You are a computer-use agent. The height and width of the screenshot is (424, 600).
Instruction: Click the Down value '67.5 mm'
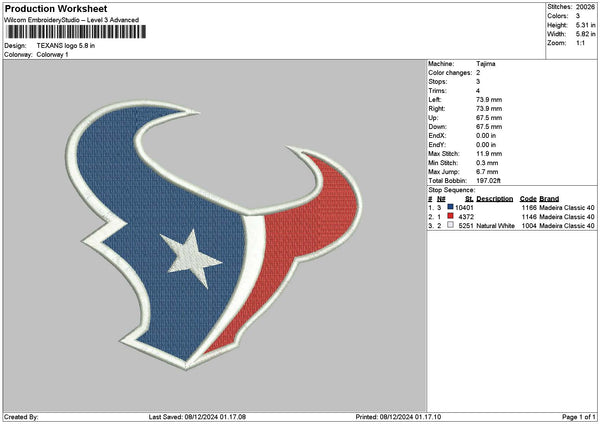pyautogui.click(x=489, y=127)
